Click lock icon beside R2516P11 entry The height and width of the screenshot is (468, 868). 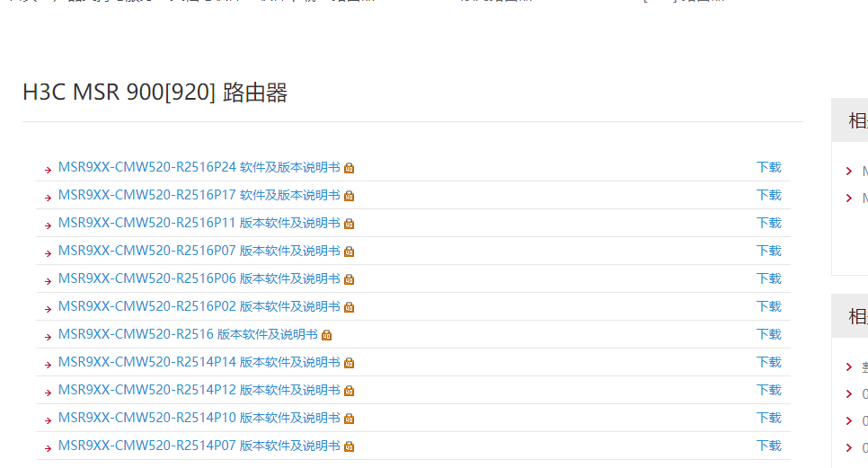tap(349, 224)
